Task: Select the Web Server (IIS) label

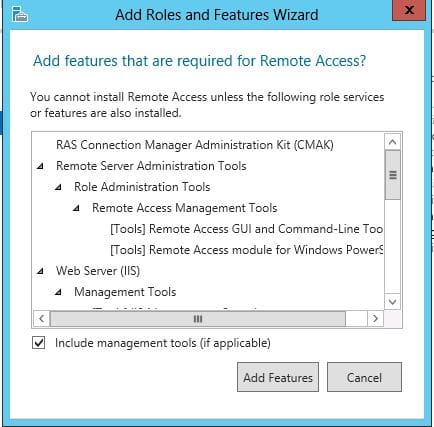Action: click(x=98, y=271)
